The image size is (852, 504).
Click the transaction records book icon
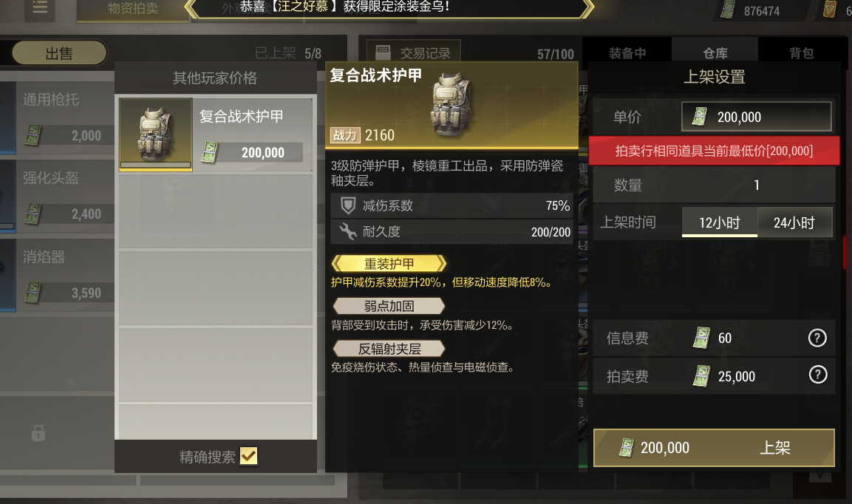383,52
